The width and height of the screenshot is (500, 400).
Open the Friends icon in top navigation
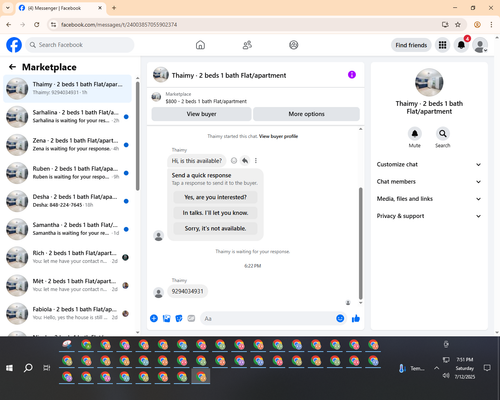coord(247,45)
